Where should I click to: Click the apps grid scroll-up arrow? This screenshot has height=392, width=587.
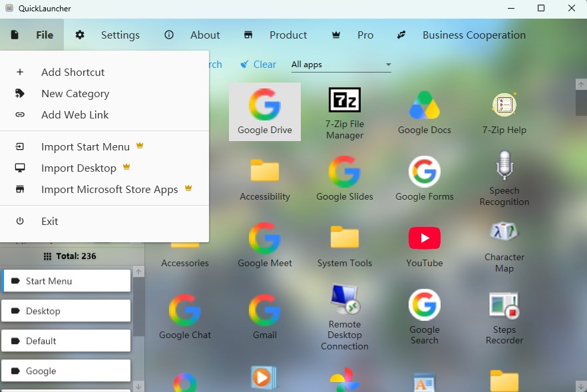[580, 85]
